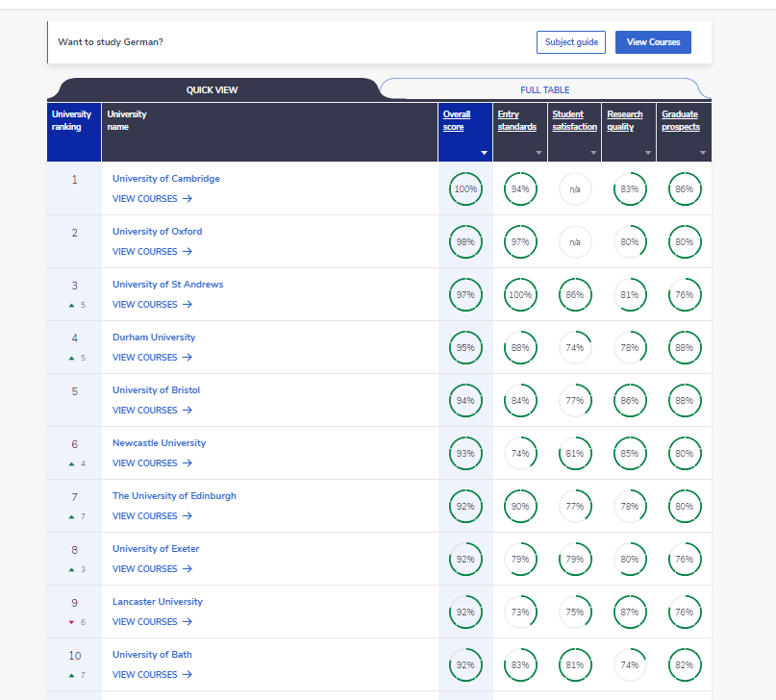Click the sort arrow under Graduate prospects
776x700 pixels.
click(x=703, y=153)
